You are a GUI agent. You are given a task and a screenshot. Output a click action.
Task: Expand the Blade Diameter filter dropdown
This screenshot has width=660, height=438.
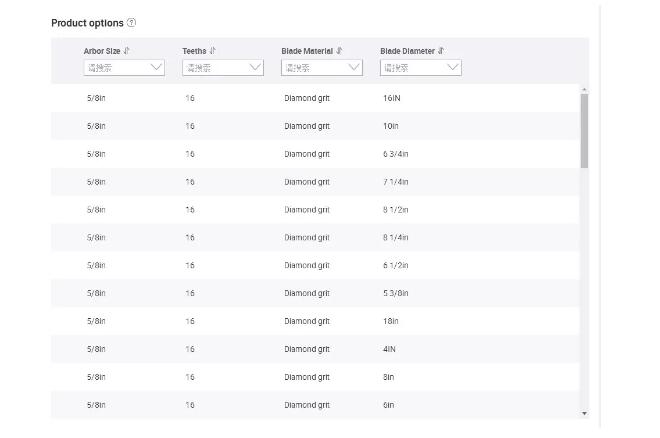(420, 67)
